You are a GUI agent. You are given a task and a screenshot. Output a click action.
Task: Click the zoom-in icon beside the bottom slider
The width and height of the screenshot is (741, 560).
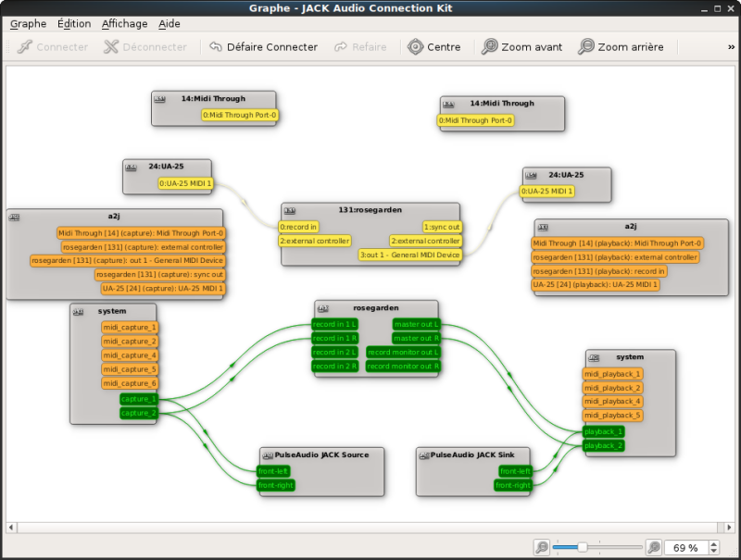point(654,547)
